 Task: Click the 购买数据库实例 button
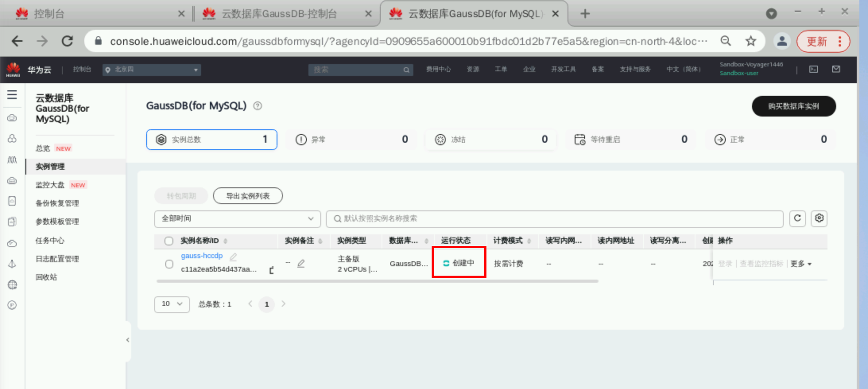click(793, 106)
